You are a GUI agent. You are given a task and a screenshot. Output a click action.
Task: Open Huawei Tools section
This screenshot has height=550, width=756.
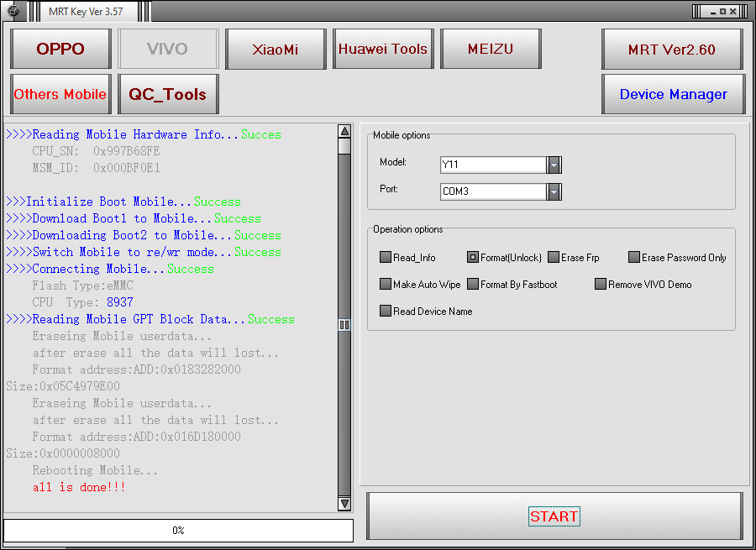coord(383,49)
